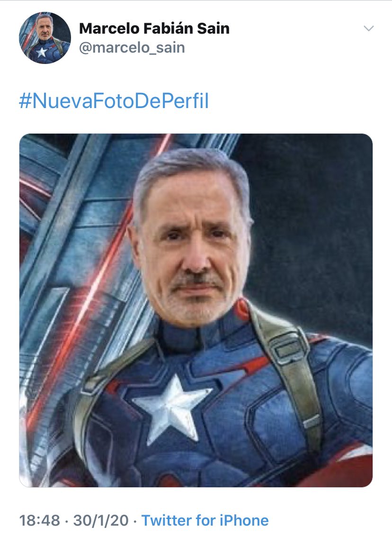Open the circular profile avatar
The height and width of the screenshot is (537, 392).
(45, 37)
